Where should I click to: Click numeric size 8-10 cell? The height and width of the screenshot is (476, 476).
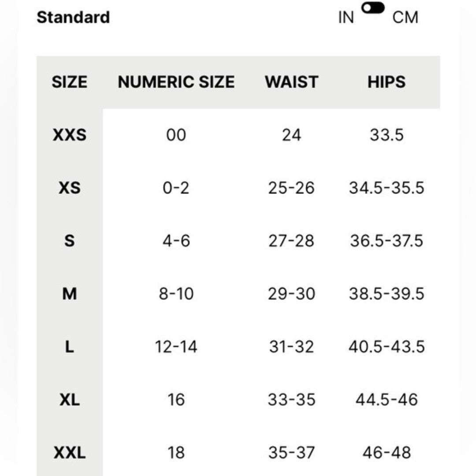tap(176, 294)
